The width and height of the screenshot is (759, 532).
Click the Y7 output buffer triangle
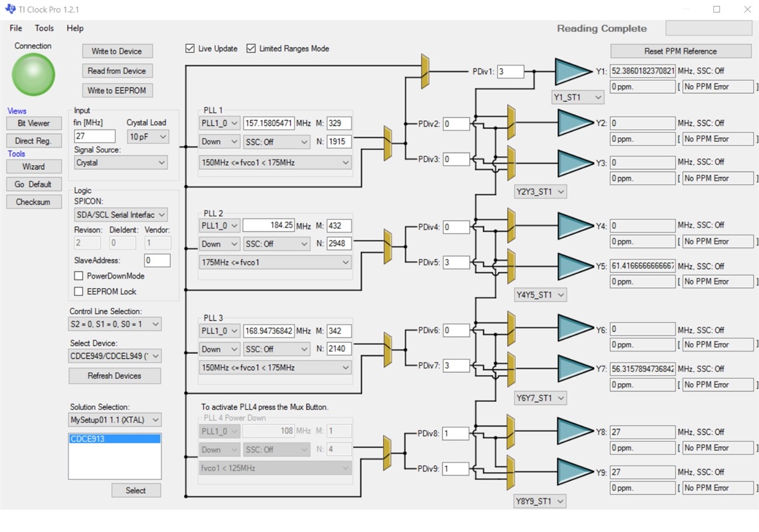pyautogui.click(x=575, y=369)
